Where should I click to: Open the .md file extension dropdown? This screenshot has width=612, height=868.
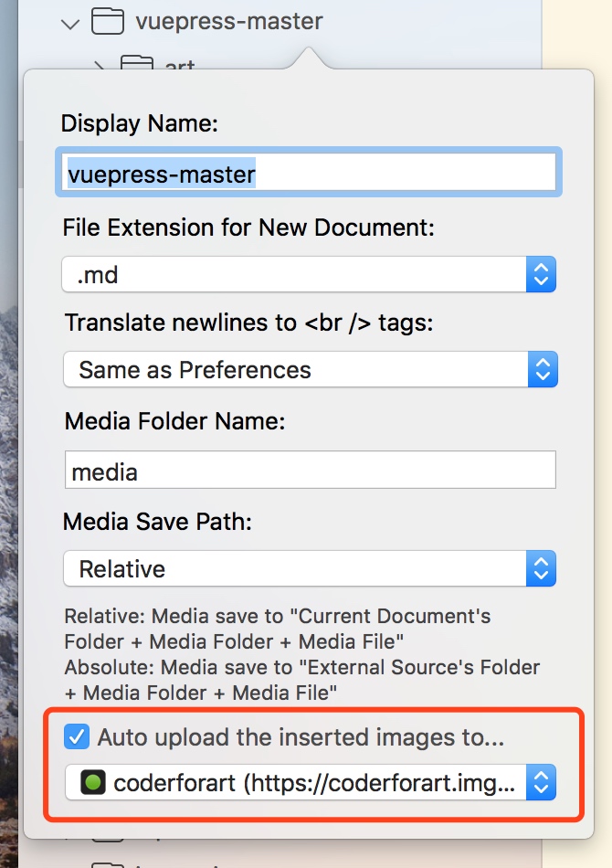292,275
